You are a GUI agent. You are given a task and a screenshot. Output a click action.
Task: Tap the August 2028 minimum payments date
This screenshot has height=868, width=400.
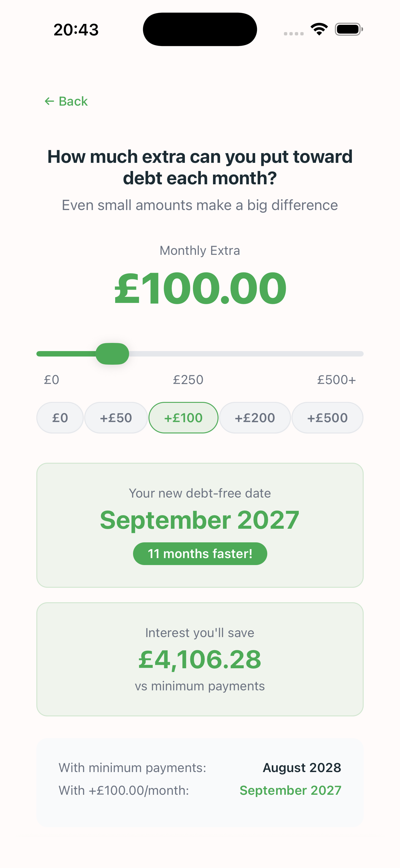point(302,768)
